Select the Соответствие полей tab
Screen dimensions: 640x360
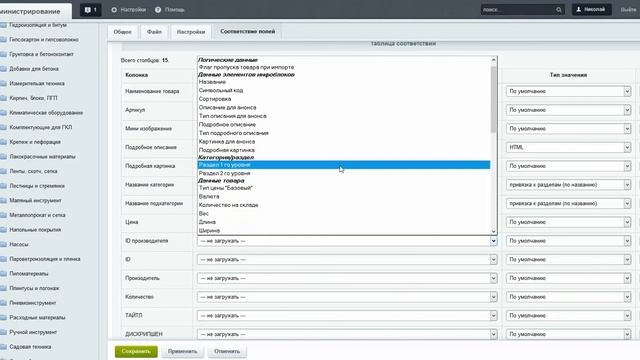click(247, 31)
